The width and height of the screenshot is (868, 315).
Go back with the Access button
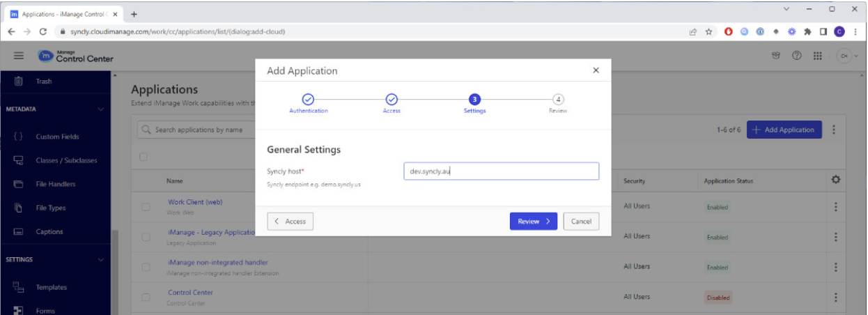[290, 221]
